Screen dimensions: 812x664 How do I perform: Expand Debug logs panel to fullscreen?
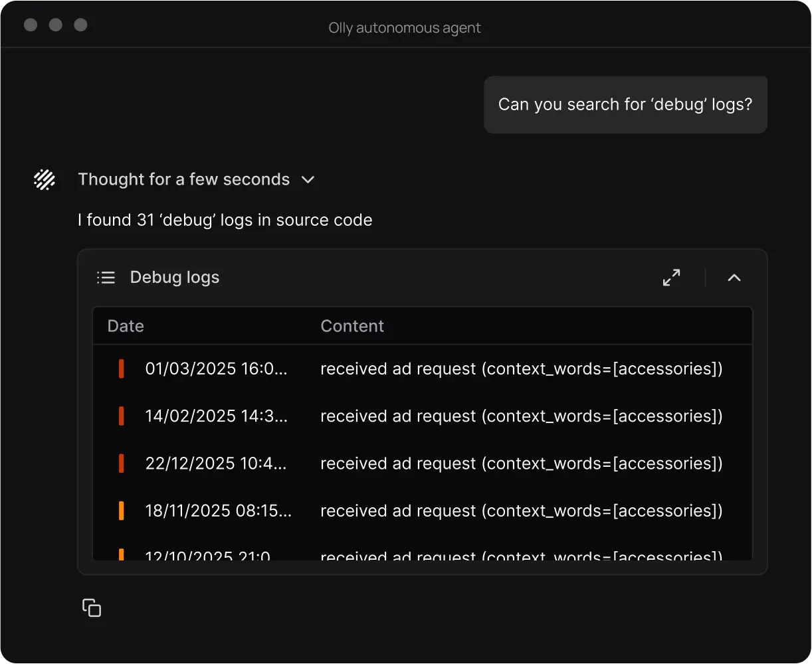pyautogui.click(x=671, y=278)
